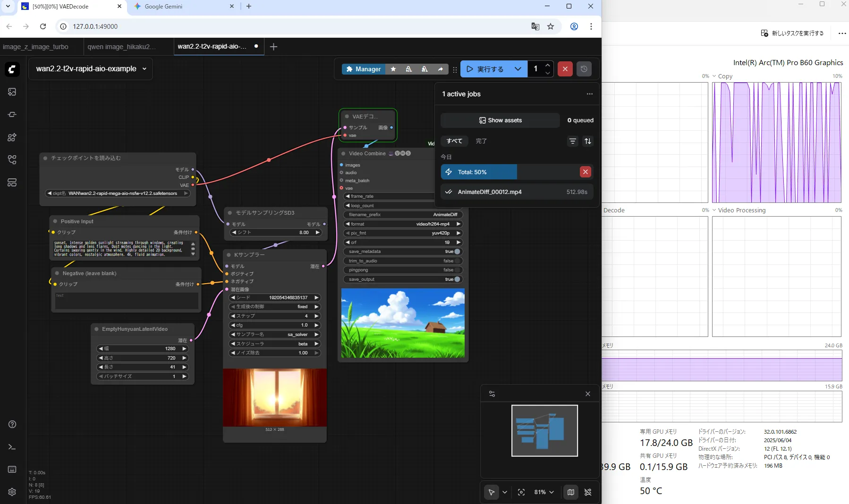Open the help icon in sidebar
Screen dimensions: 849x504
(12, 424)
